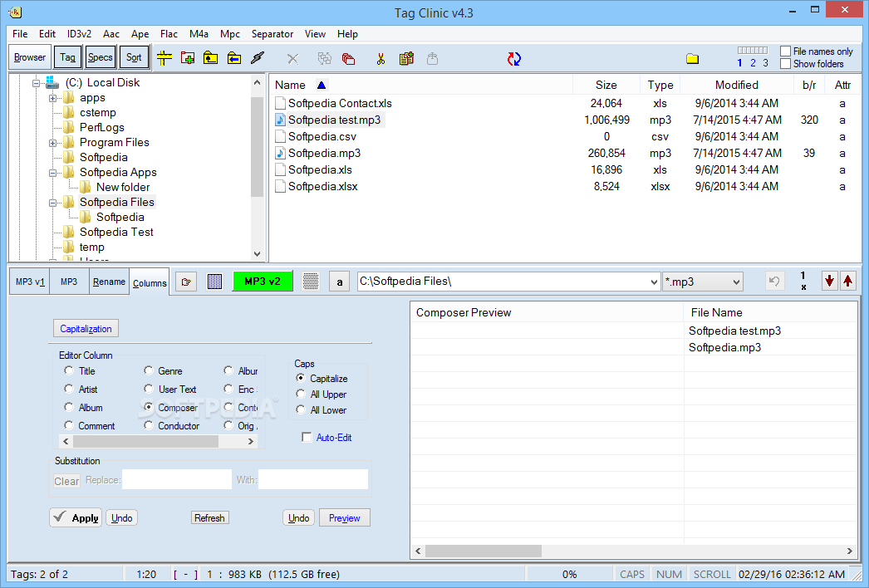Open the *.mp3 file filter dropdown
This screenshot has height=588, width=869.
pyautogui.click(x=736, y=282)
